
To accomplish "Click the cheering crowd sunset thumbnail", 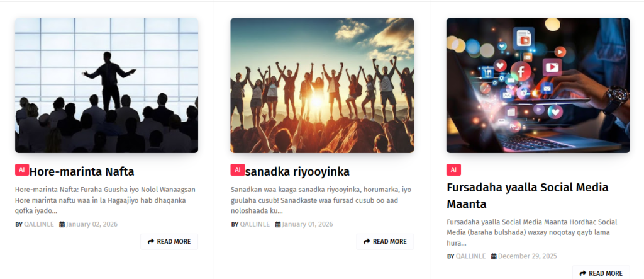I will coord(322,85).
